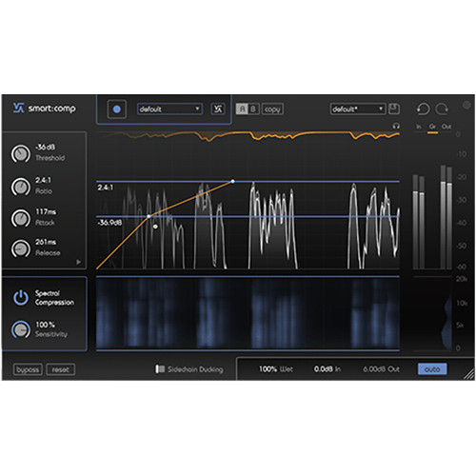This screenshot has width=476, height=476.
Task: Open the default profile dropdown
Action: pos(169,109)
